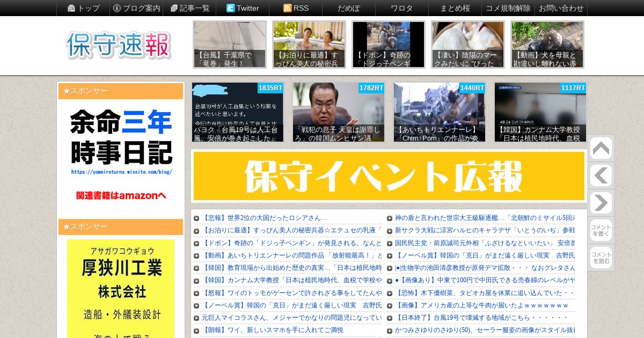The width and height of the screenshot is (644, 338).
Task: Click the 保守速報 site logo
Action: pos(119,45)
